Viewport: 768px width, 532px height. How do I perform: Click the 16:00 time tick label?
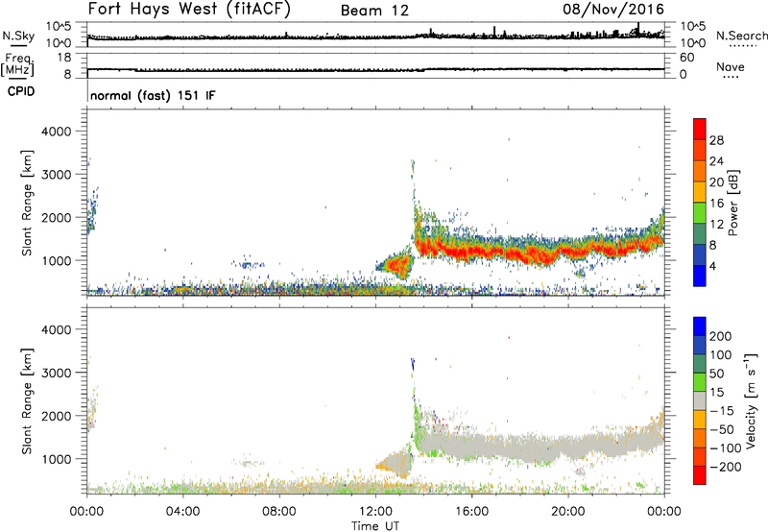(471, 512)
